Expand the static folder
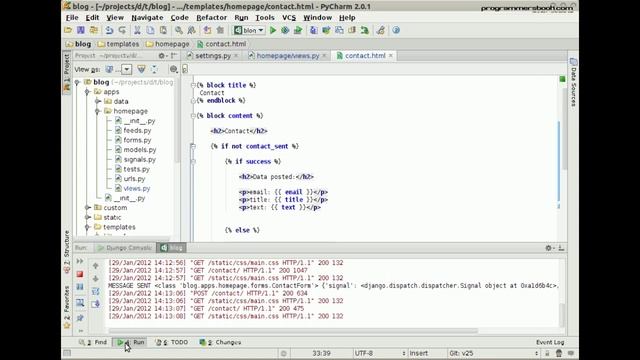Image resolution: width=640 pixels, height=360 pixels. point(87,218)
